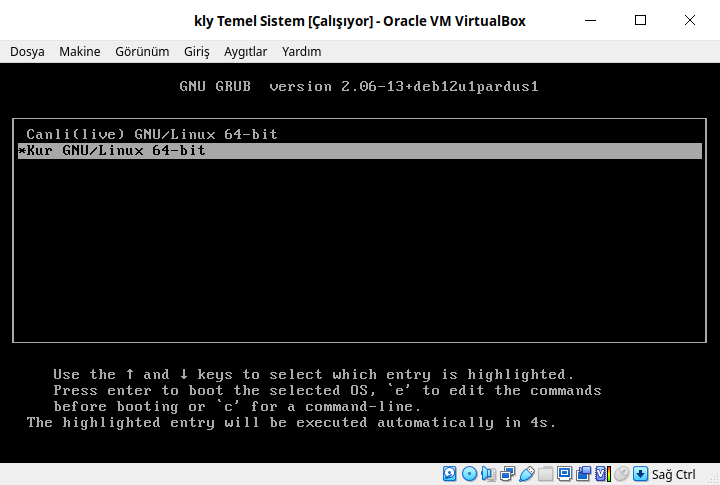Click the recording indicator icon
Image resolution: width=720 pixels, height=485 pixels.
pos(583,474)
